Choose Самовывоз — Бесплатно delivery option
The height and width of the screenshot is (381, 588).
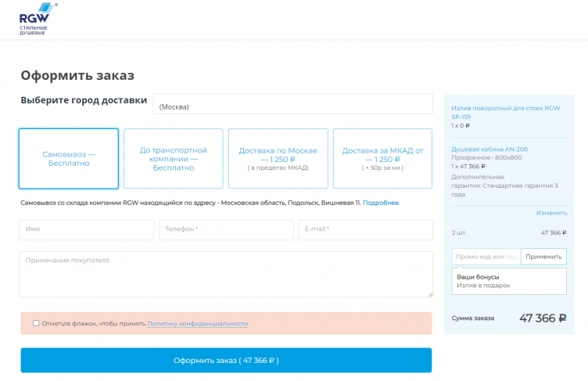(x=69, y=159)
